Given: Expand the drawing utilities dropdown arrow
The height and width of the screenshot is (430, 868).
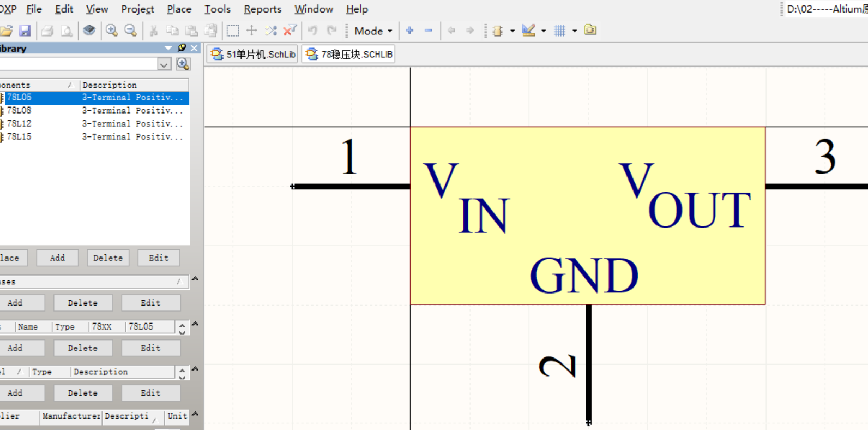Looking at the screenshot, I should 544,31.
